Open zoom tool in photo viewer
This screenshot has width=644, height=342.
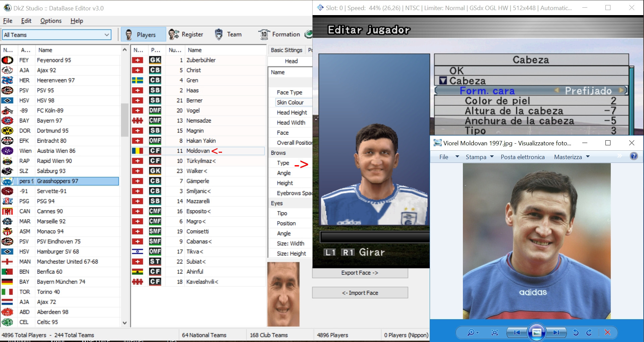point(473,333)
